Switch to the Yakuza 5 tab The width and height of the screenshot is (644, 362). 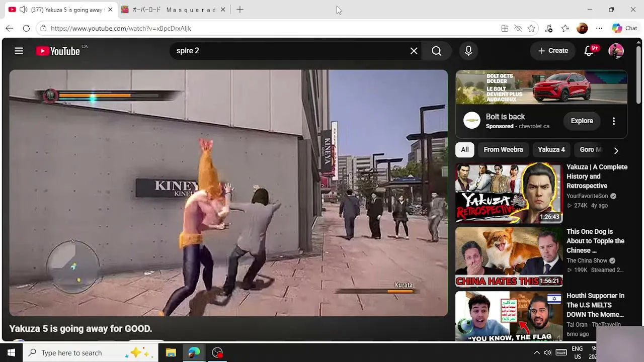point(61,10)
